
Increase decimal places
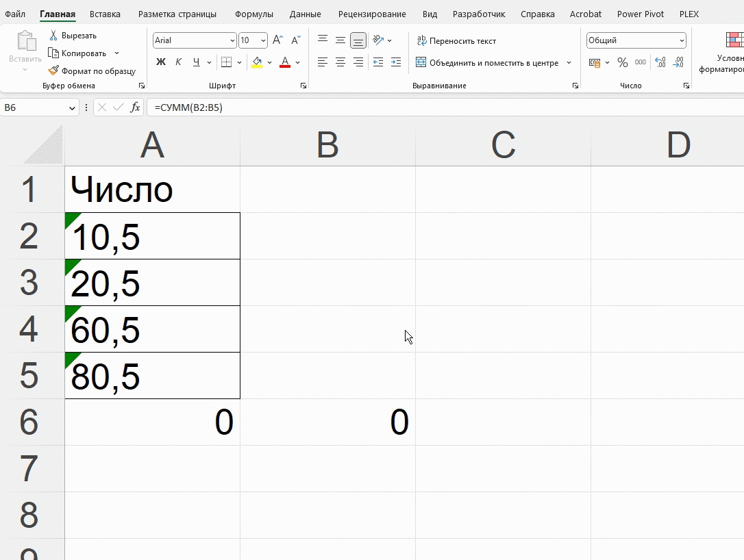tap(660, 62)
